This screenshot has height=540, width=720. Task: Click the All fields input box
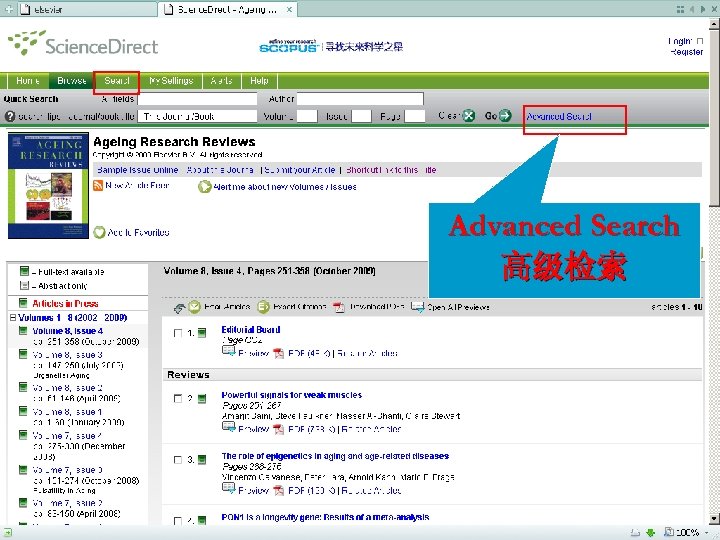(x=197, y=99)
